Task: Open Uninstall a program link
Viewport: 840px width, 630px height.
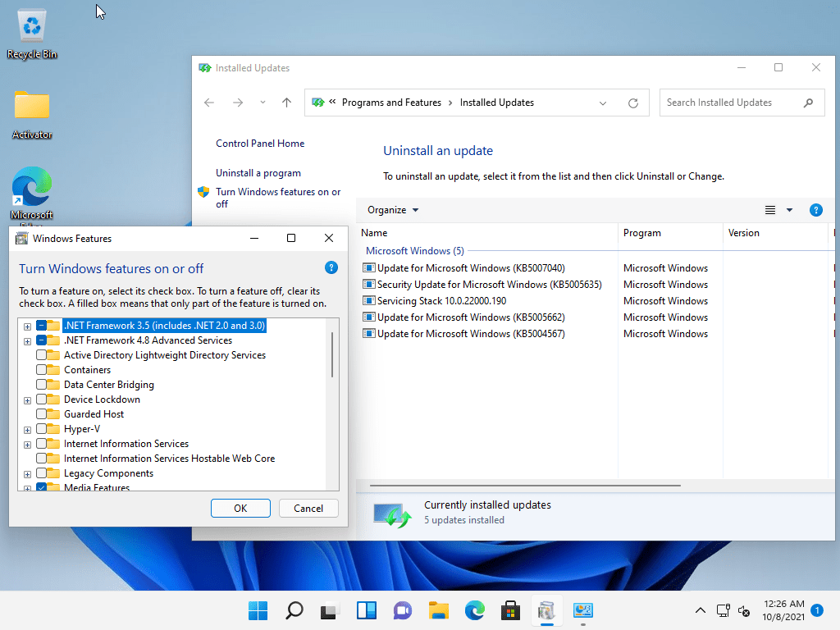Action: [258, 173]
